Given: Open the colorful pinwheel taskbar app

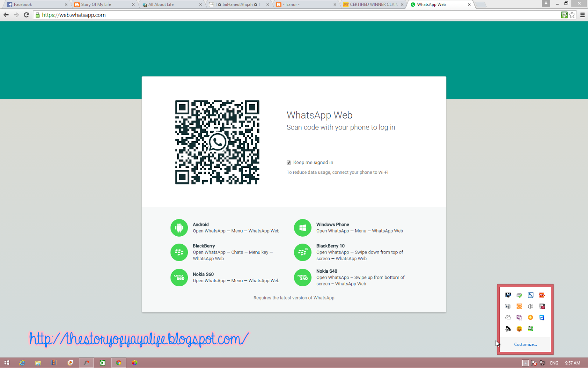Looking at the screenshot, I should (x=135, y=363).
